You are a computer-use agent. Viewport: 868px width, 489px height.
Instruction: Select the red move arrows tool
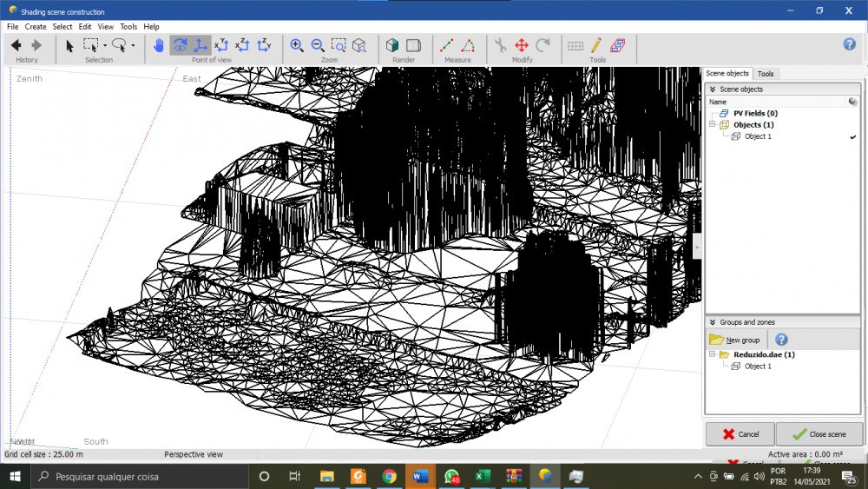click(x=522, y=45)
